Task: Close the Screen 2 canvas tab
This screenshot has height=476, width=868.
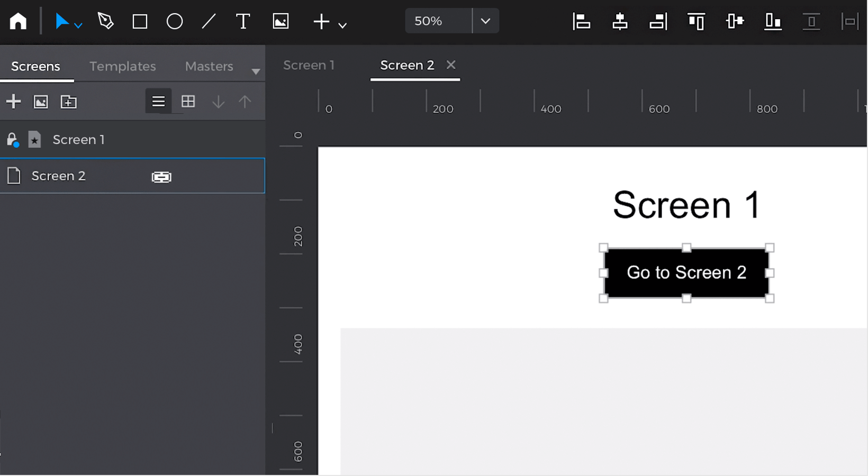Action: point(451,65)
